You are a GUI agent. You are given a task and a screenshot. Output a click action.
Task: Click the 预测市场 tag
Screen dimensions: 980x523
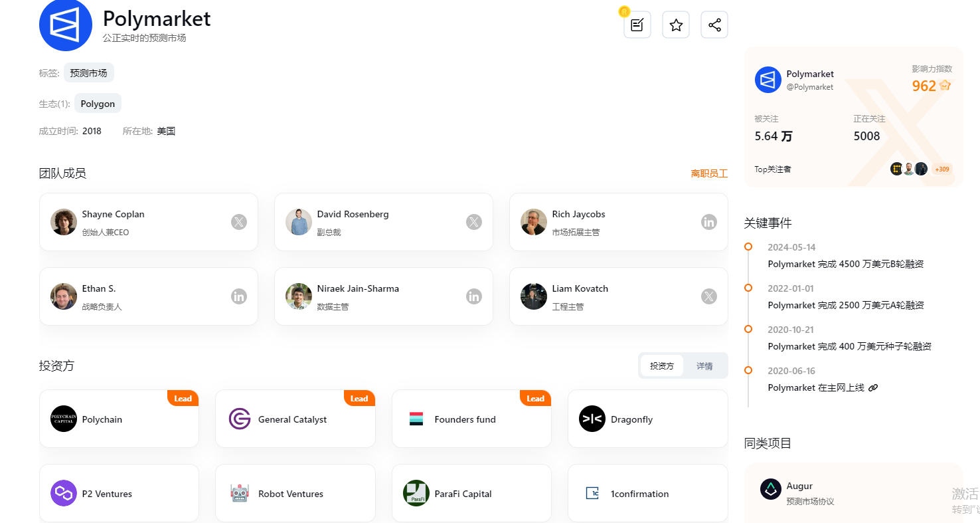(88, 73)
